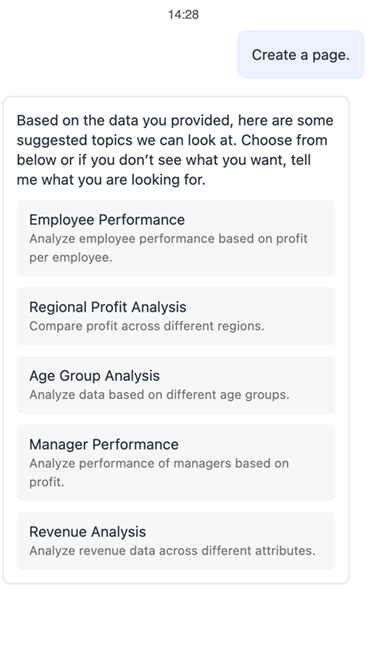Viewport: 375px width, 646px height.
Task: Click the 14:28 timestamp
Action: tap(183, 14)
